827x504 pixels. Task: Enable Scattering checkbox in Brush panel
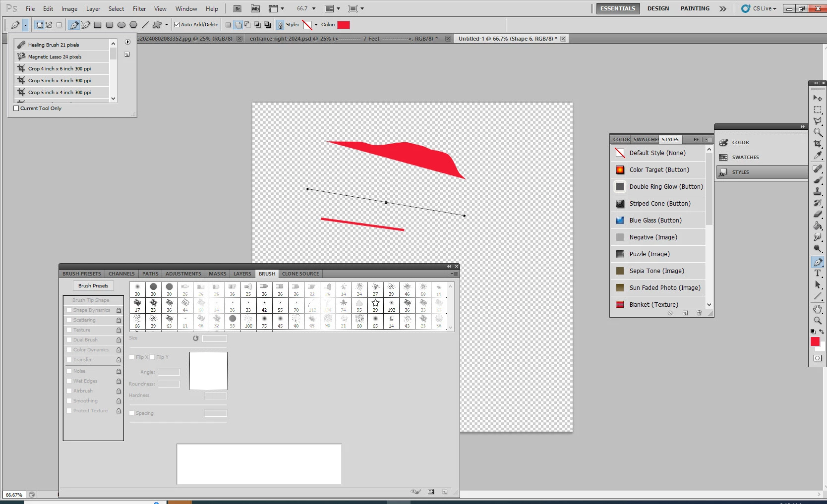[69, 320]
